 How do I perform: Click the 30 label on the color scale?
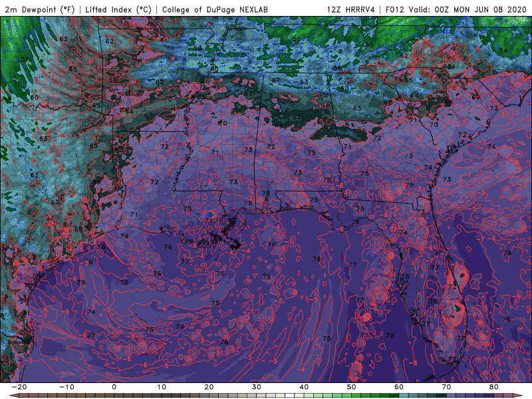click(257, 387)
